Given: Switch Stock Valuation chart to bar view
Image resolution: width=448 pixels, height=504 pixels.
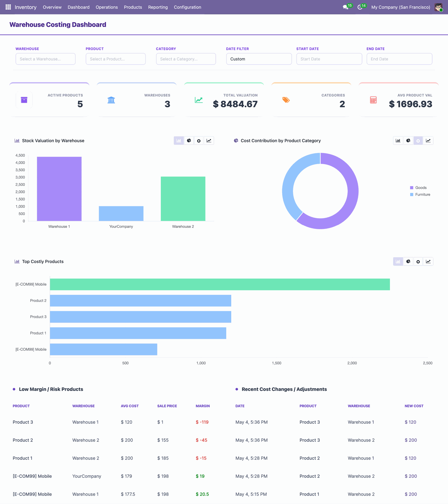Looking at the screenshot, I should click(179, 141).
